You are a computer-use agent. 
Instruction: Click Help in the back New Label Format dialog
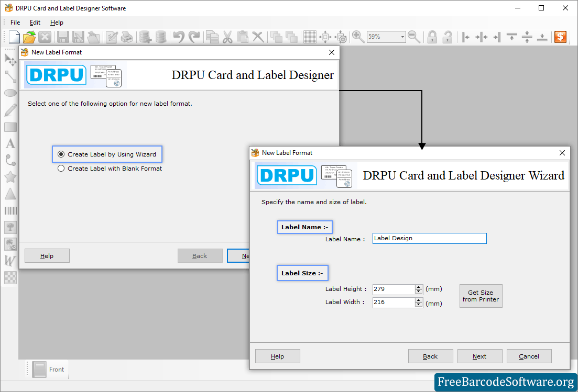(47, 256)
